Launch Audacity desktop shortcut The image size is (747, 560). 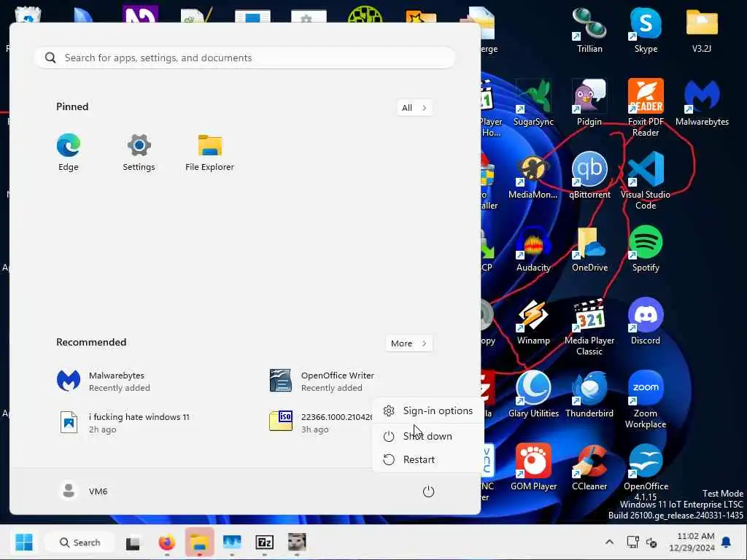tap(533, 249)
